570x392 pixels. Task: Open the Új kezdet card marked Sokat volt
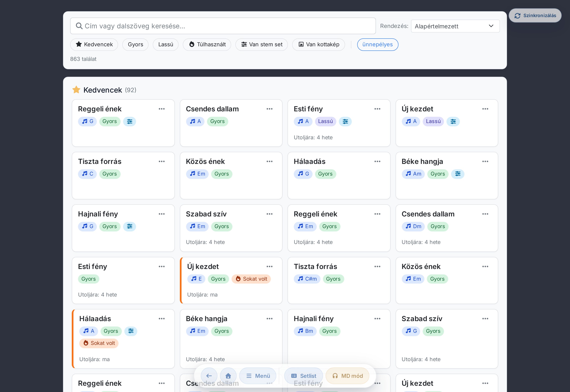tap(231, 280)
